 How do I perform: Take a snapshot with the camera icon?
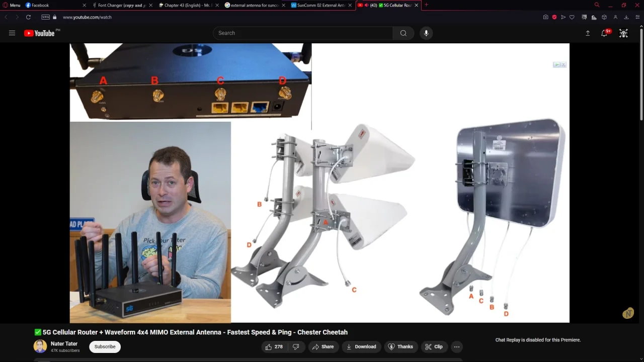pyautogui.click(x=545, y=17)
